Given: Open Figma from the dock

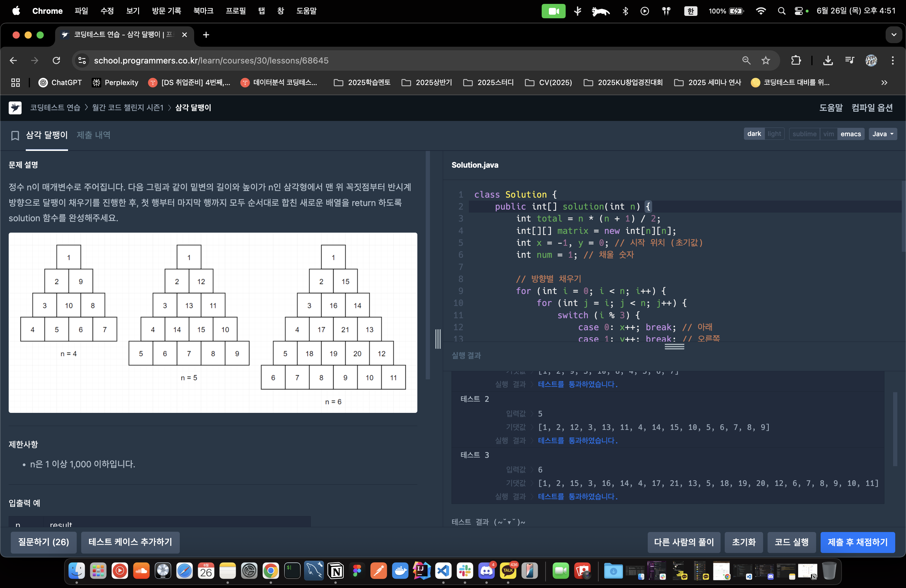Looking at the screenshot, I should point(357,571).
